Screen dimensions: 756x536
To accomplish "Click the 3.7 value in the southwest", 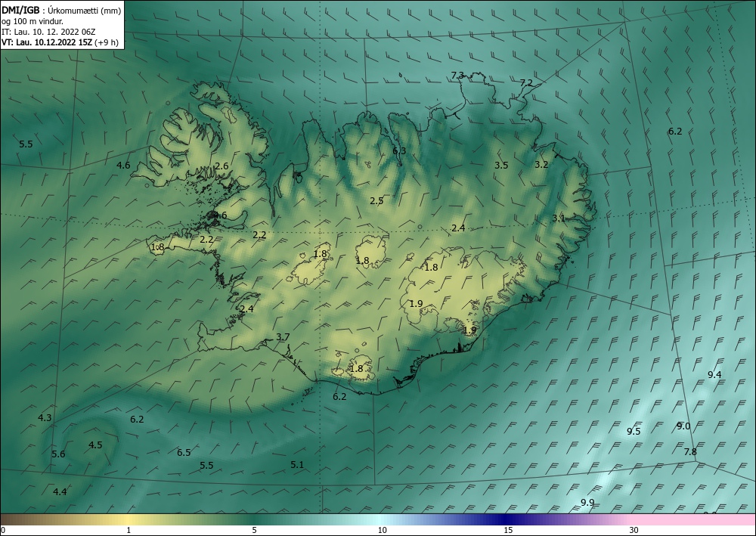I will [x=283, y=337].
